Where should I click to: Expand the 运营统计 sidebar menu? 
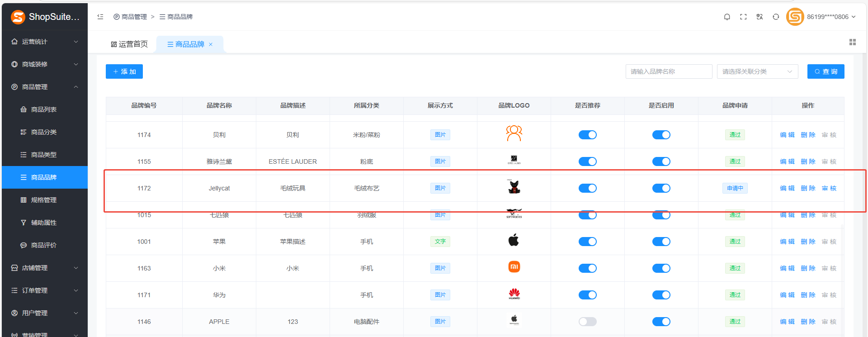[44, 42]
